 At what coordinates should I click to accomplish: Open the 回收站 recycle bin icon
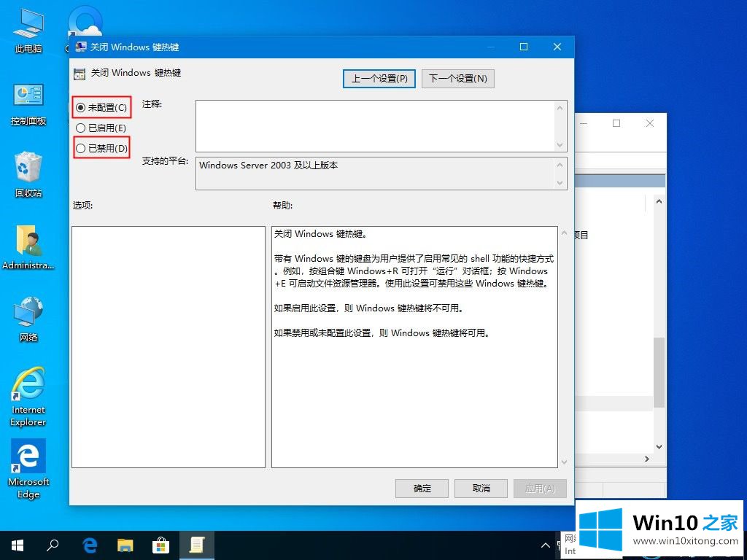tap(28, 174)
